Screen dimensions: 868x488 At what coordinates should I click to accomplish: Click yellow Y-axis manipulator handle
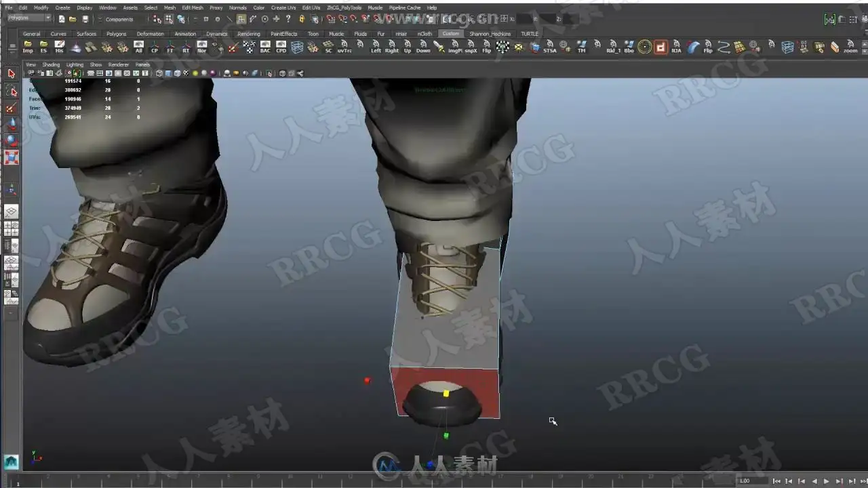point(446,393)
